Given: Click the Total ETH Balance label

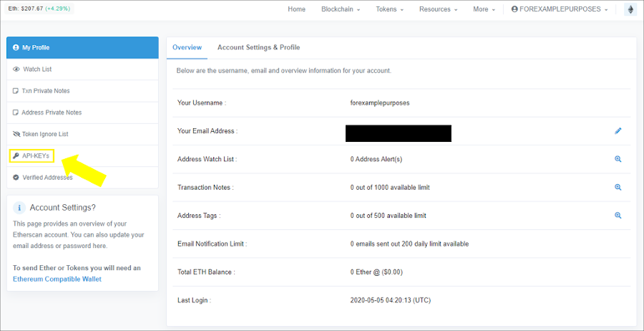Looking at the screenshot, I should pos(206,272).
